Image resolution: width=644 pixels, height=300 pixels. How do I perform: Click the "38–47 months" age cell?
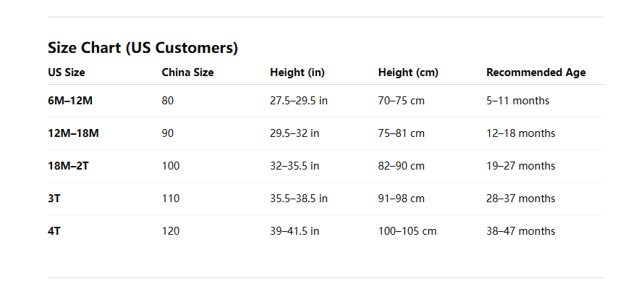(520, 231)
